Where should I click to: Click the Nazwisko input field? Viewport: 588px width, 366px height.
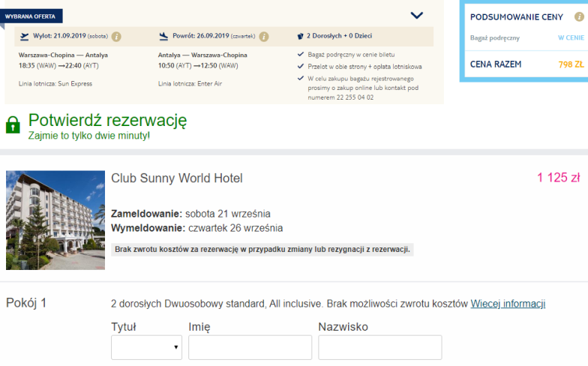point(380,348)
